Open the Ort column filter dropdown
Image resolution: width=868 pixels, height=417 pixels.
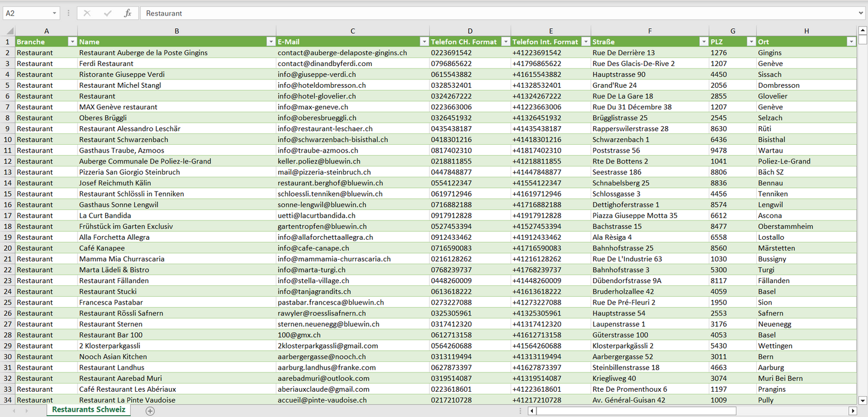click(851, 42)
